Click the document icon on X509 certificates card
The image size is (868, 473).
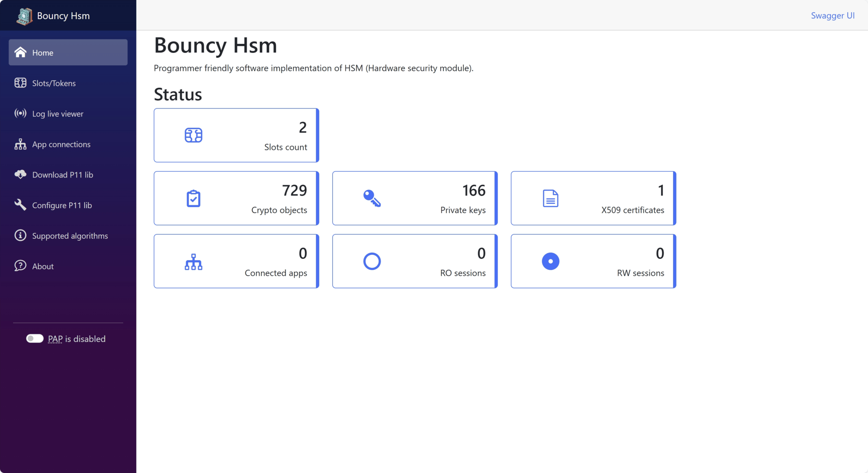(x=550, y=198)
